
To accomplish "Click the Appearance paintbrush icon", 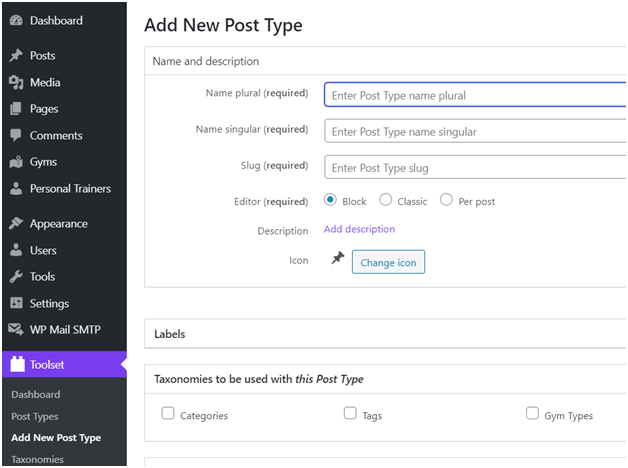I will 16,223.
